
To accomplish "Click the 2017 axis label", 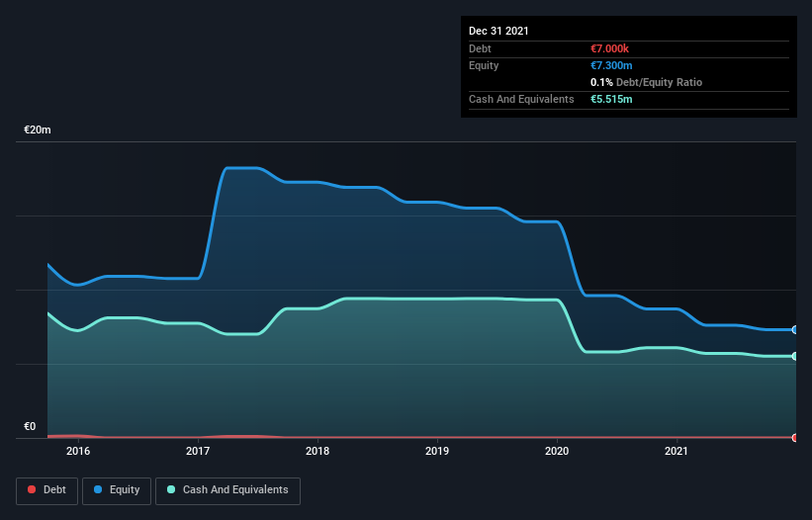I will click(x=198, y=451).
